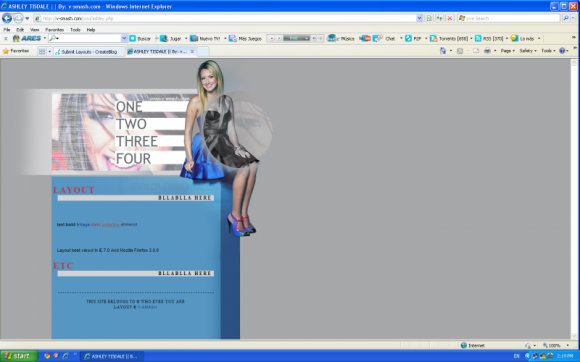Click the taskbar clock
The image size is (580, 362).
[x=565, y=356]
